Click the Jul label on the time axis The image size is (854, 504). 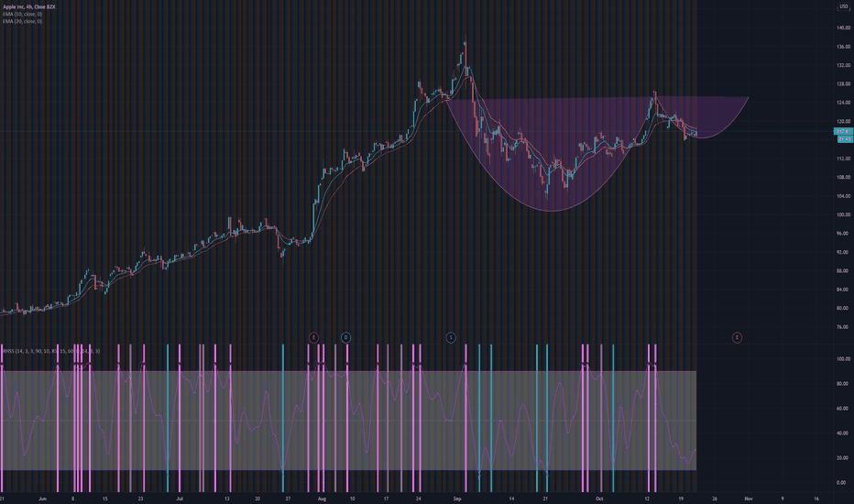click(x=180, y=499)
